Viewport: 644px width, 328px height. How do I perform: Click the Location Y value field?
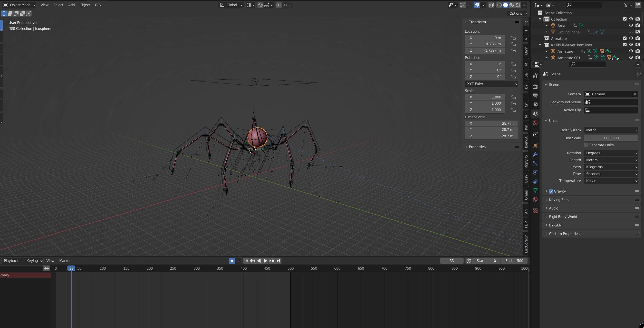(x=485, y=44)
